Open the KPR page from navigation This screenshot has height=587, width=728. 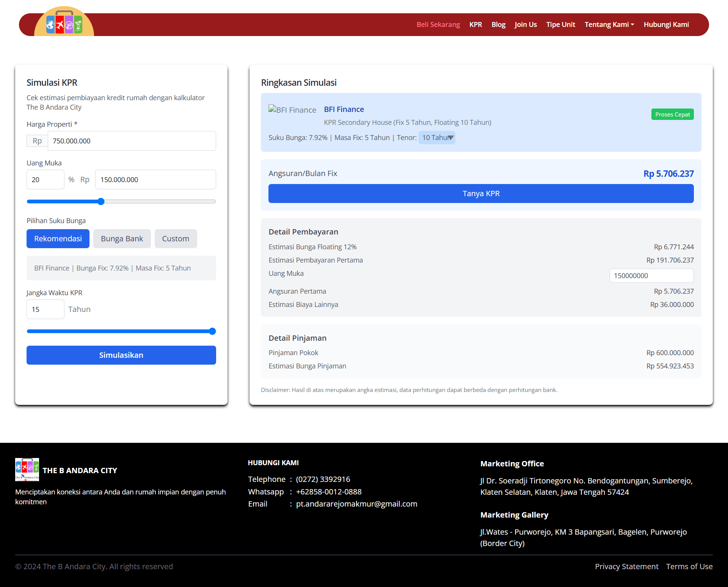(475, 24)
